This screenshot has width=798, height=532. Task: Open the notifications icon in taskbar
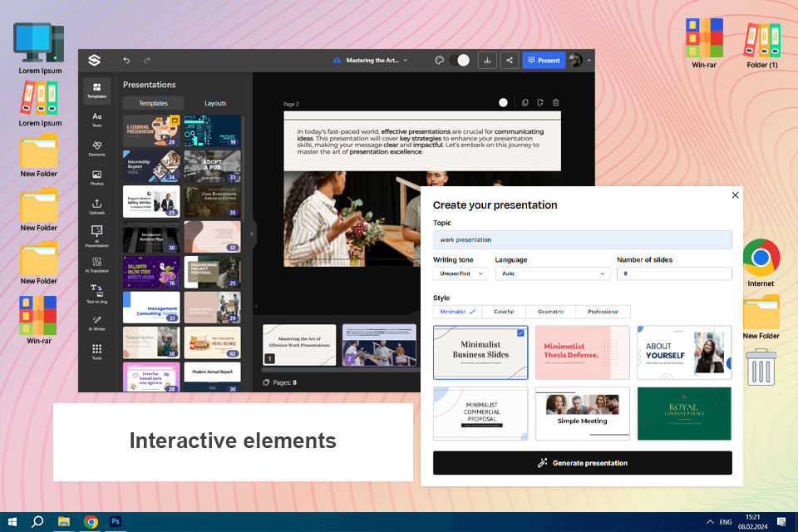(781, 522)
